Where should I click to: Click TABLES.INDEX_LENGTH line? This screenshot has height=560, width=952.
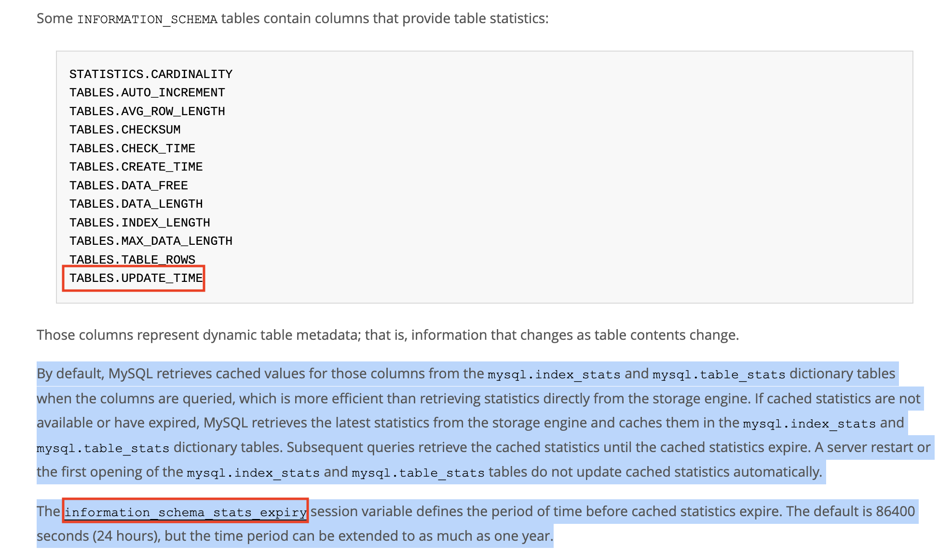[140, 223]
